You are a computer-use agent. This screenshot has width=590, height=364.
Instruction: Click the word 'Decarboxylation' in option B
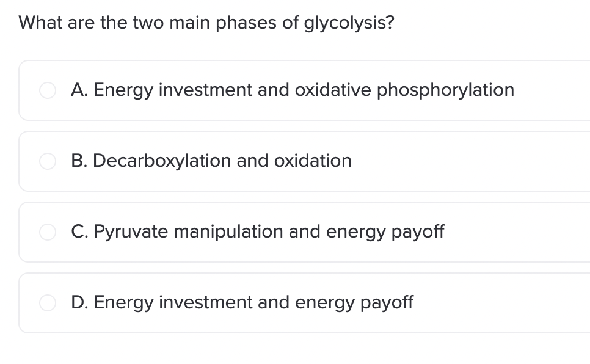click(x=162, y=161)
